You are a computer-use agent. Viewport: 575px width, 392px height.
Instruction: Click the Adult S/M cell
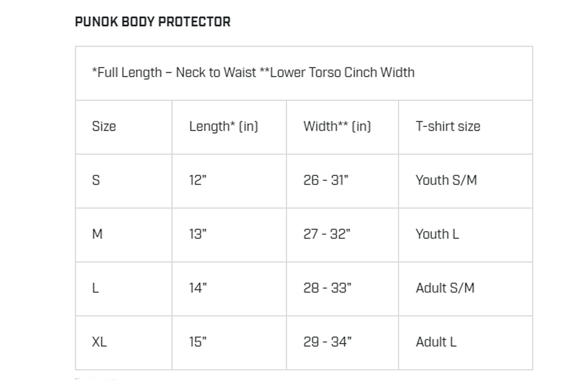tap(445, 288)
